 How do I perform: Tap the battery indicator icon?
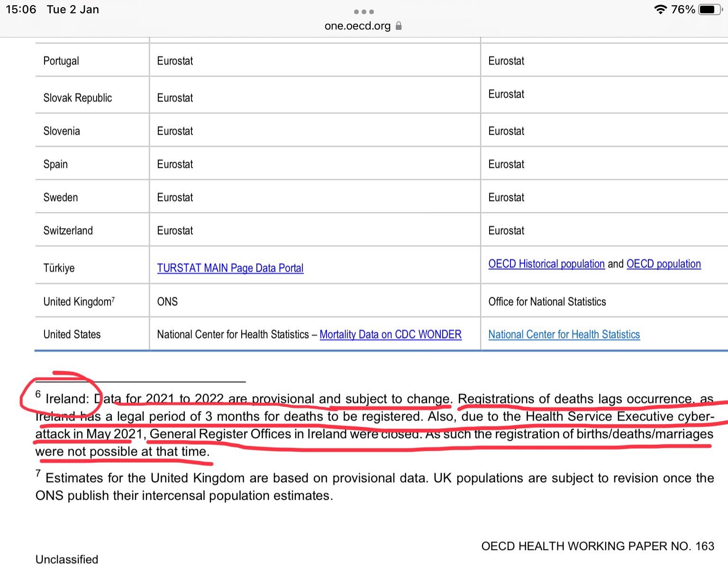coord(710,9)
